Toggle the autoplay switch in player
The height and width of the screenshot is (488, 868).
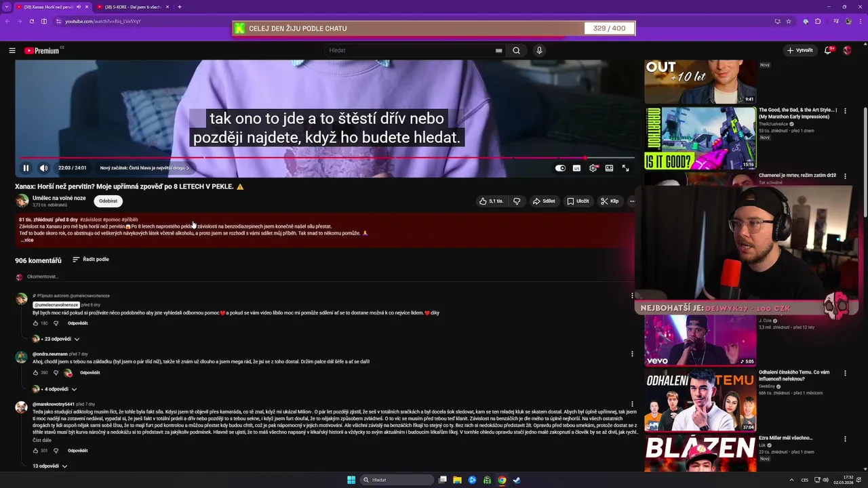coord(560,168)
